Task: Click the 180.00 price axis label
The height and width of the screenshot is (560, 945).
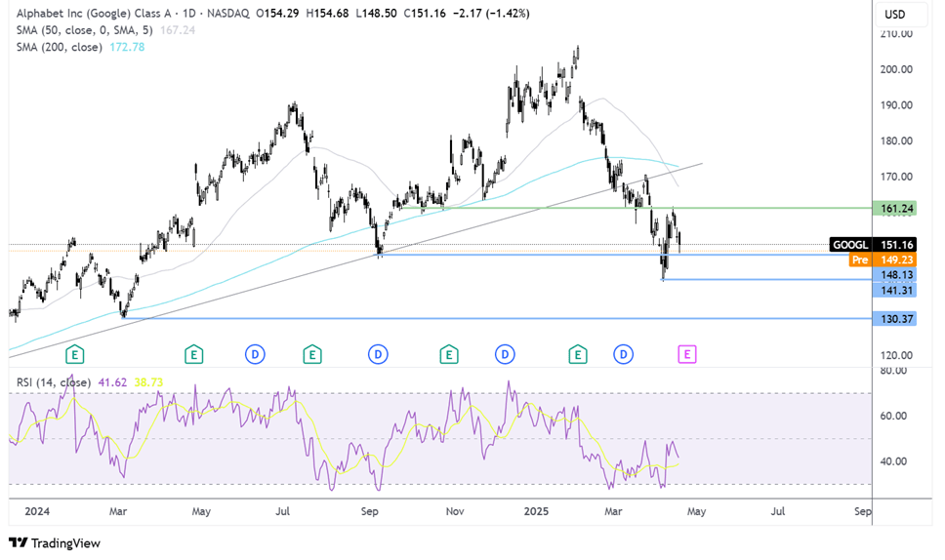Action: click(x=896, y=140)
